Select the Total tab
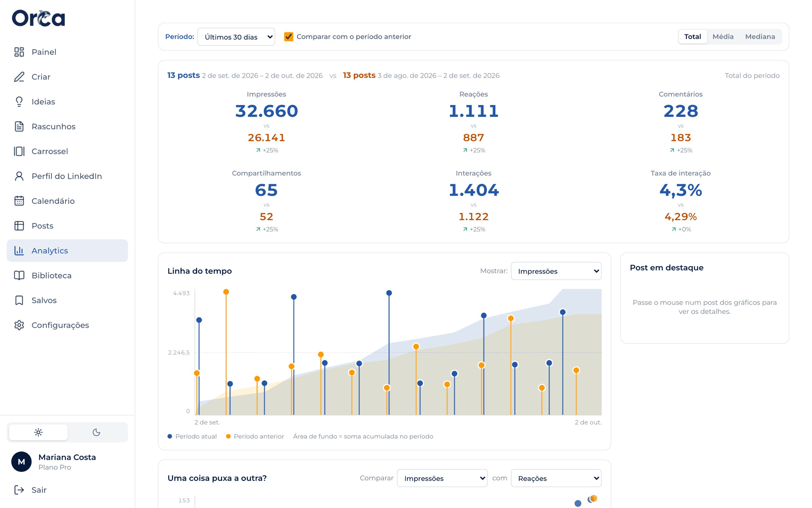 [x=693, y=37]
